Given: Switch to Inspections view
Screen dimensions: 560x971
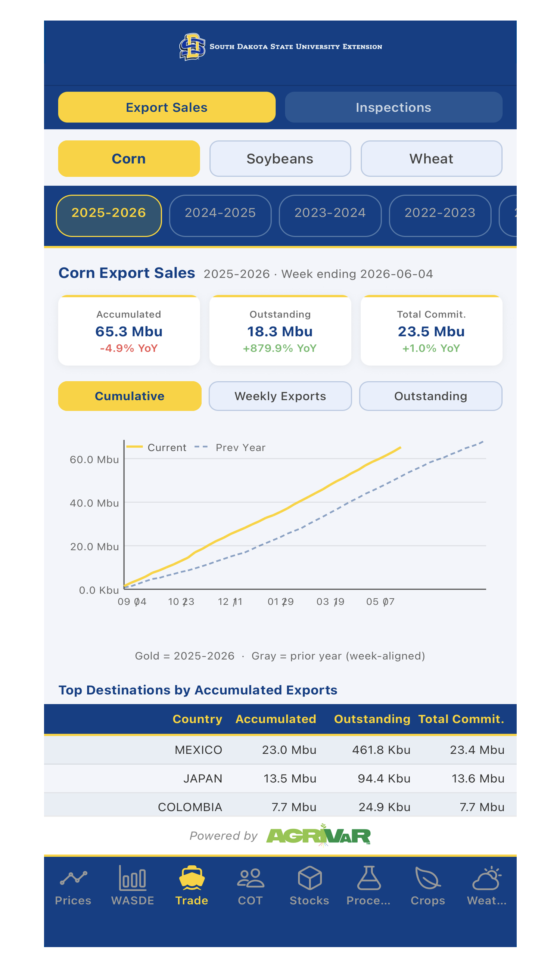Looking at the screenshot, I should [393, 107].
